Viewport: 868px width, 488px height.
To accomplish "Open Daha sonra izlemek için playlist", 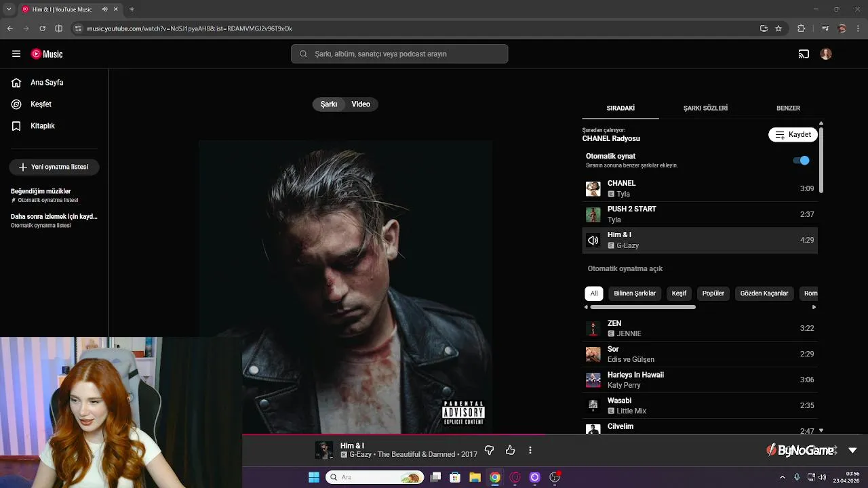I will click(54, 220).
